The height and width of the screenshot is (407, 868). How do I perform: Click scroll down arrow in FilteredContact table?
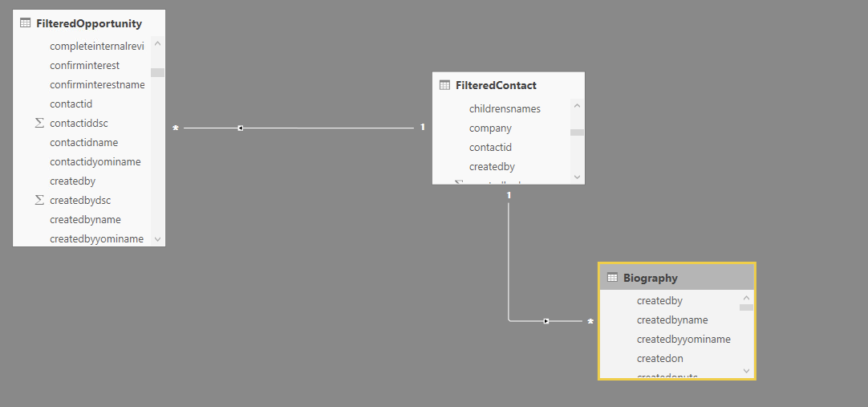pos(577,177)
